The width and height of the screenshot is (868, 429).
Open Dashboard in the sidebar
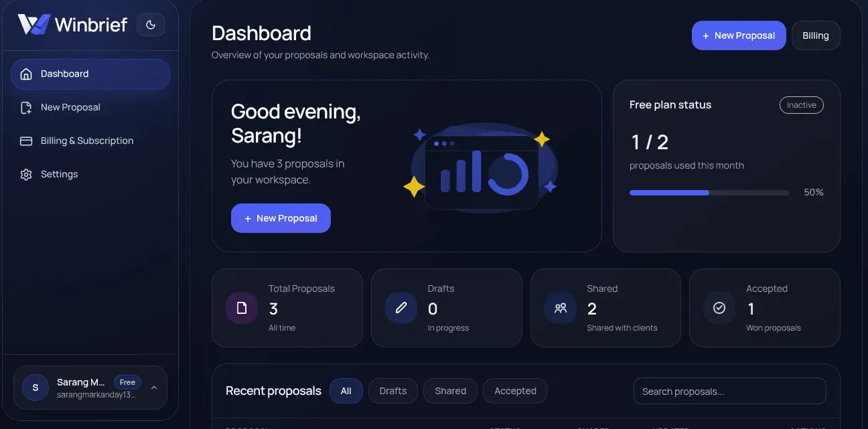(x=90, y=74)
